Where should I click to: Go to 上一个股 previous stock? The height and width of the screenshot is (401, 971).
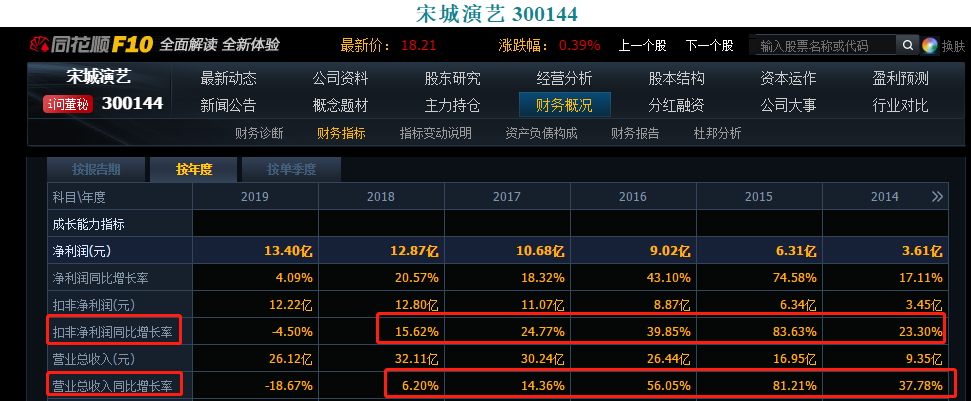click(642, 45)
